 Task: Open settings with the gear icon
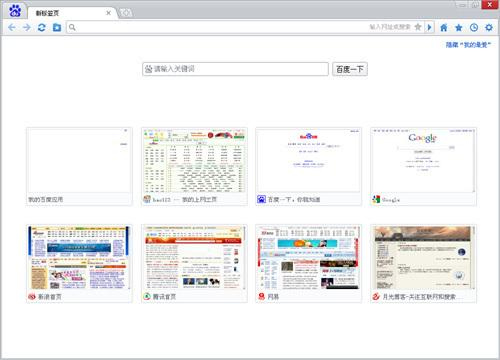(x=489, y=27)
